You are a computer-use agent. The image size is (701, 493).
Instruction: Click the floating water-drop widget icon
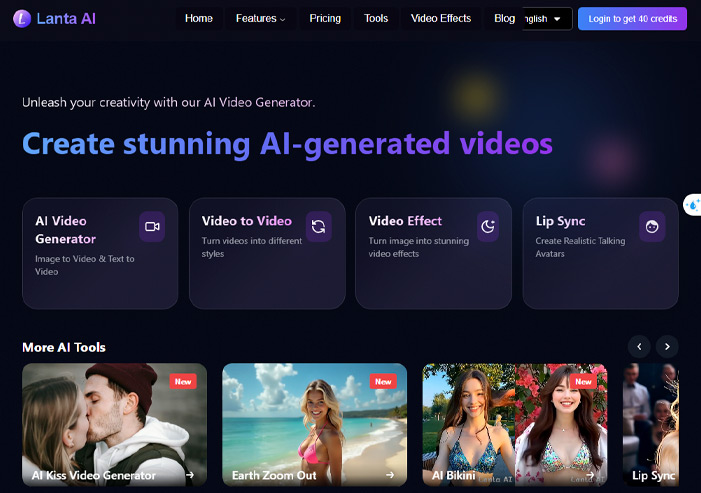pyautogui.click(x=693, y=205)
